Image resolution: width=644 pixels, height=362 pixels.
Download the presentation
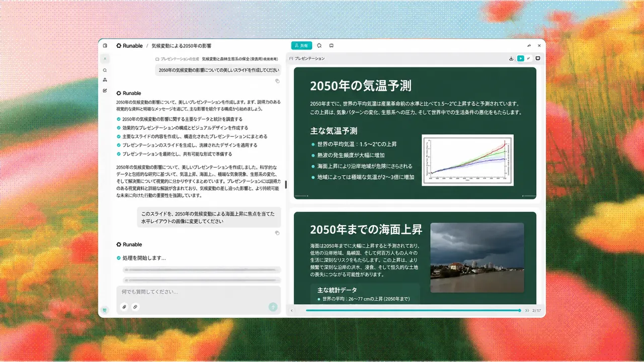coord(511,58)
